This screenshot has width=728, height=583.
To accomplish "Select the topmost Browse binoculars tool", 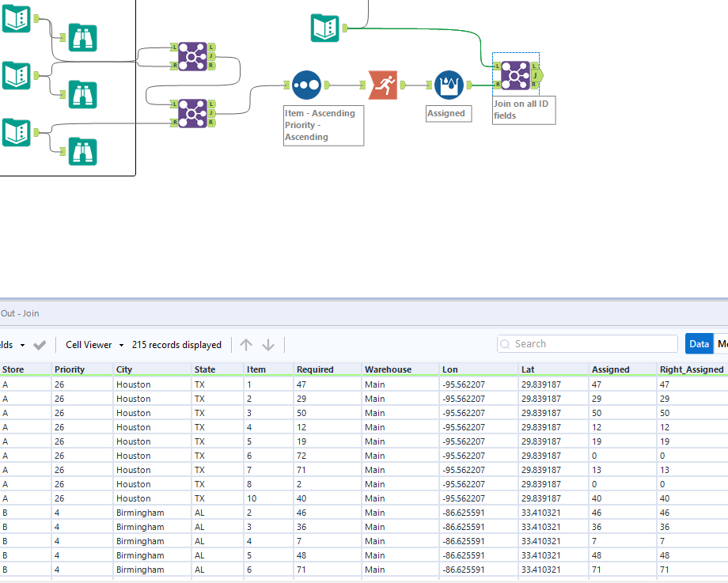I will coord(82,37).
